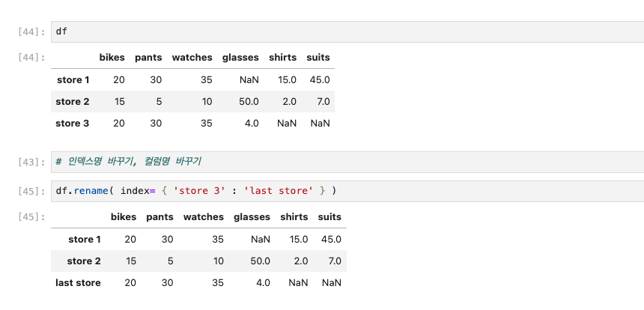
Task: In output 44, click store 3's shirts NaN
Action: (287, 124)
